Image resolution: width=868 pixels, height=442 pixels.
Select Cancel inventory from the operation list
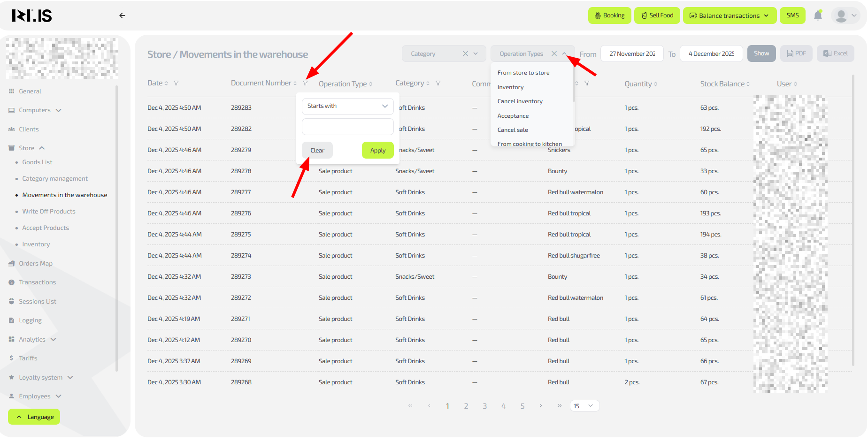click(520, 101)
